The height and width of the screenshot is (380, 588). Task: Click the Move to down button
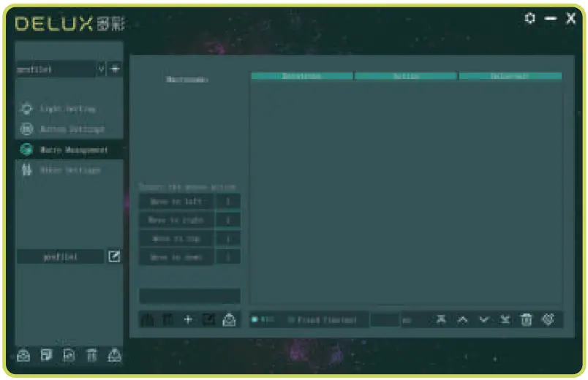pyautogui.click(x=177, y=257)
